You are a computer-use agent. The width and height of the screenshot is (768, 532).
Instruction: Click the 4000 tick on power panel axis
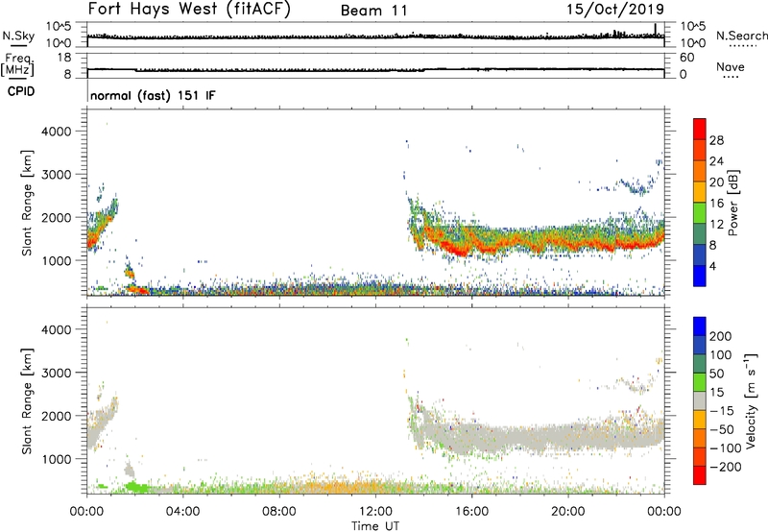point(57,132)
